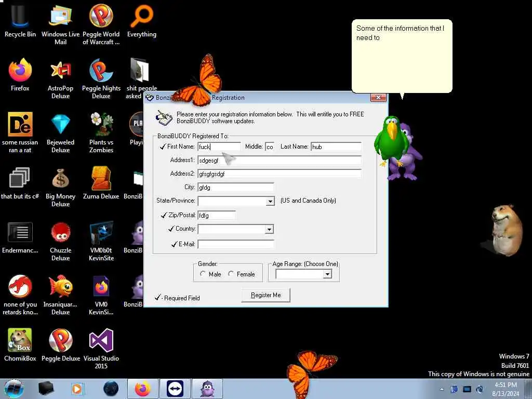Image resolution: width=532 pixels, height=399 pixels.
Task: Focus the empty E-Mail field
Action: pyautogui.click(x=236, y=244)
